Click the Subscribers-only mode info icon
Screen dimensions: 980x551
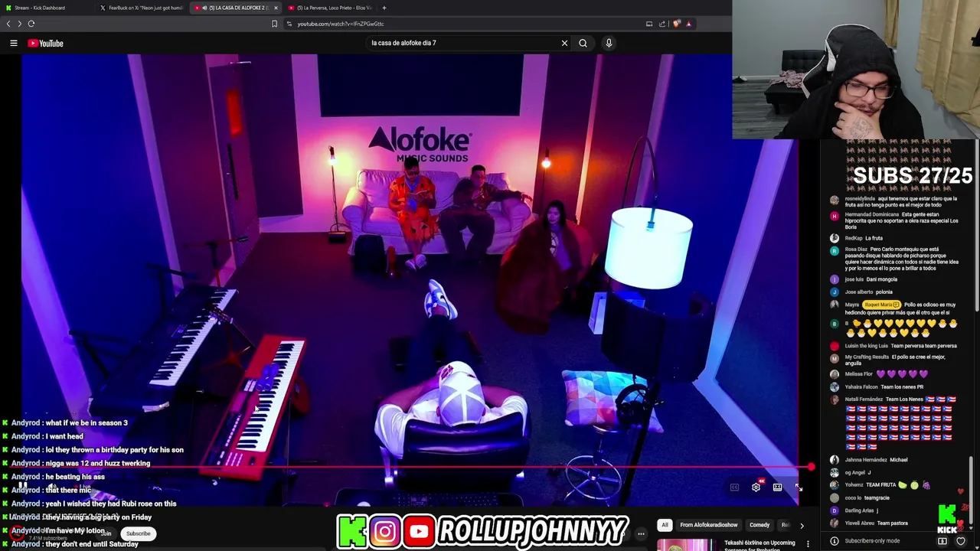point(835,541)
